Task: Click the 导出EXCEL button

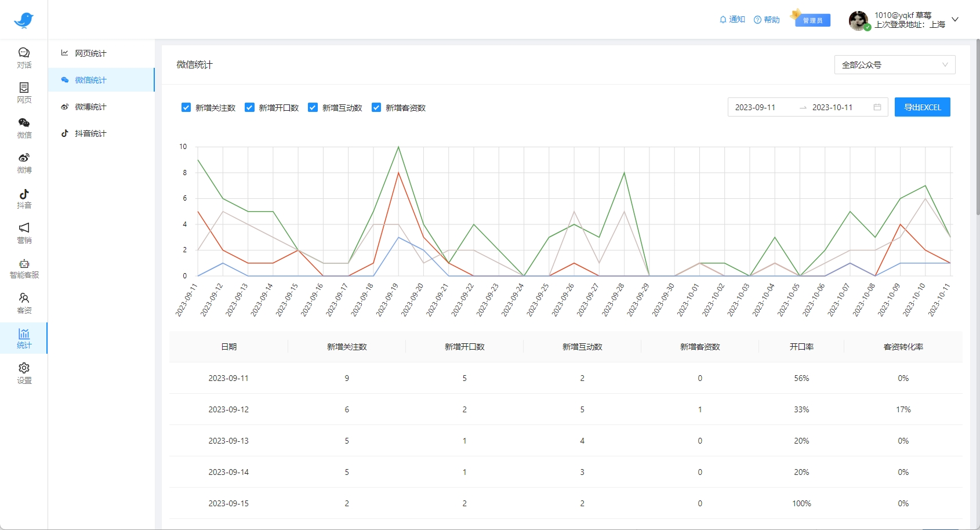Action: 922,107
